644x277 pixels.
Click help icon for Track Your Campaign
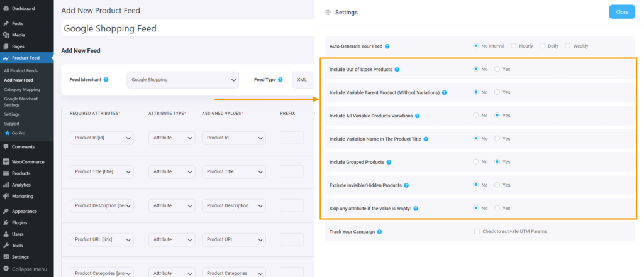pyautogui.click(x=379, y=232)
